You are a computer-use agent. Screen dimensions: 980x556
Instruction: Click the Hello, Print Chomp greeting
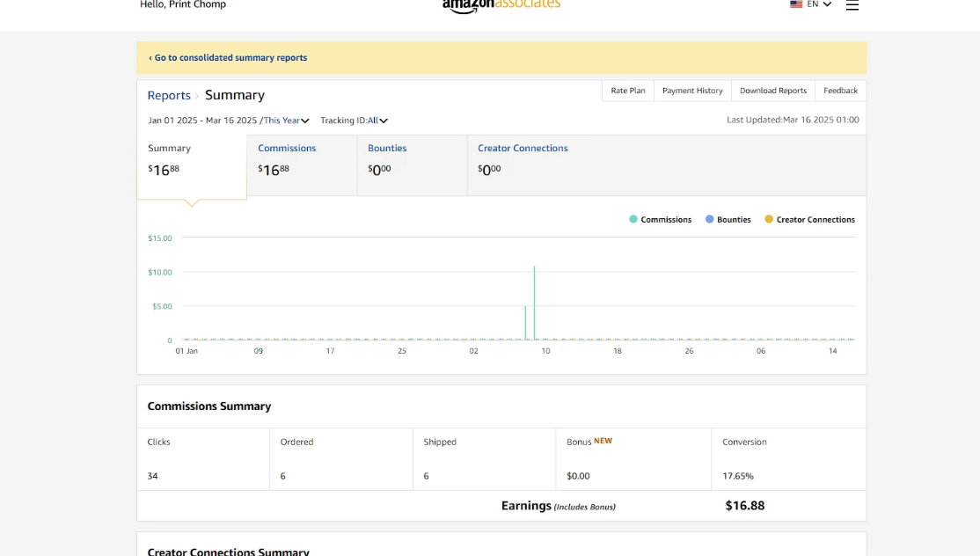point(183,4)
